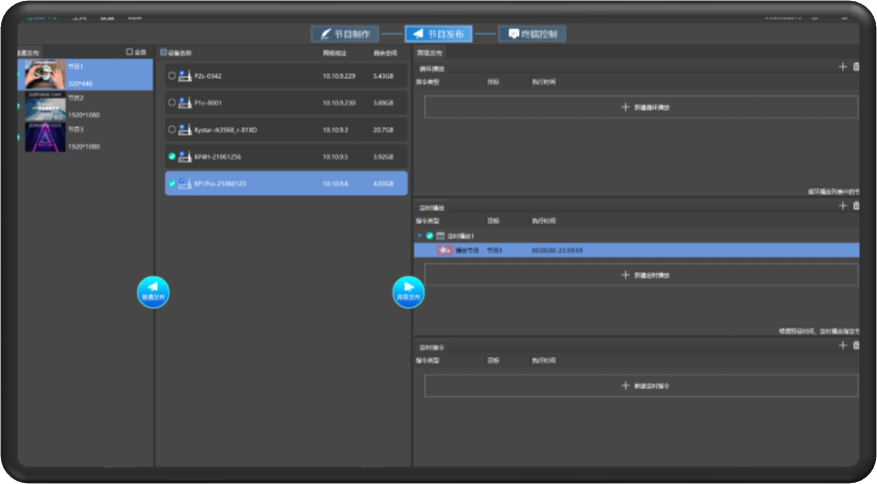Image resolution: width=877 pixels, height=484 pixels.
Task: Select the Kystar-rk3568 device radio button
Action: click(x=172, y=130)
